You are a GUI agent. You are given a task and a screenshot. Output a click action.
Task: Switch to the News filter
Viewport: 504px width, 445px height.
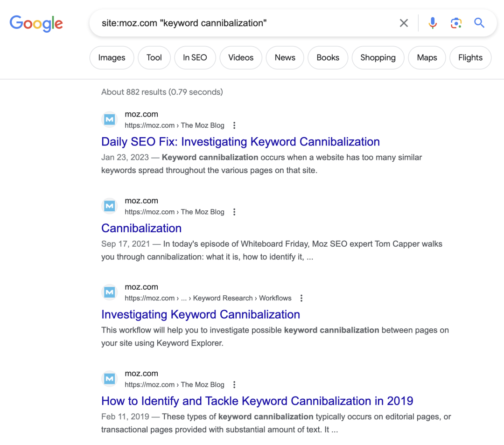coord(285,57)
